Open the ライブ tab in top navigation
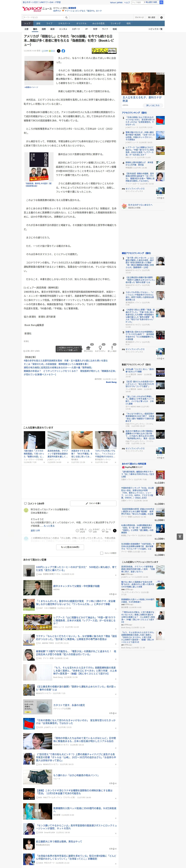This screenshot has height=868, width=186. pyautogui.click(x=49, y=23)
